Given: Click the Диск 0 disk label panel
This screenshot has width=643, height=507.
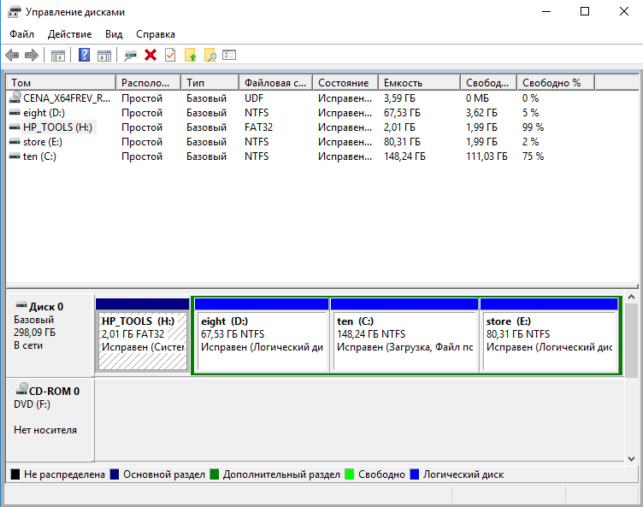Looking at the screenshot, I should coord(50,335).
